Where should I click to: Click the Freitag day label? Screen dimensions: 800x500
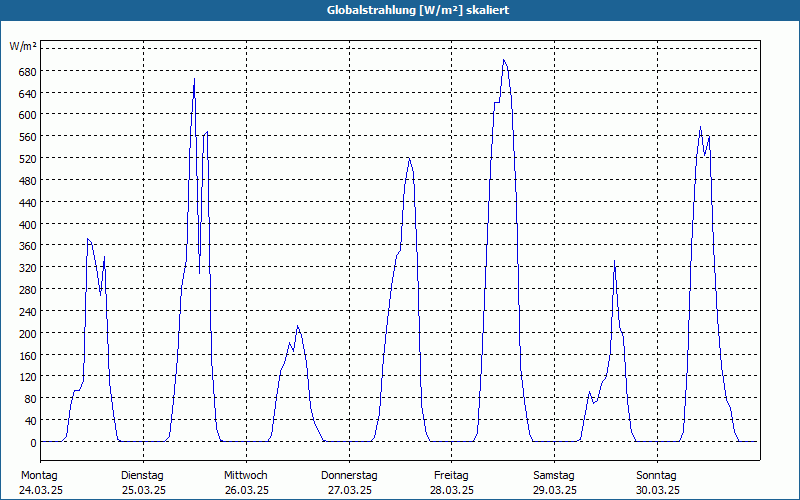point(451,476)
